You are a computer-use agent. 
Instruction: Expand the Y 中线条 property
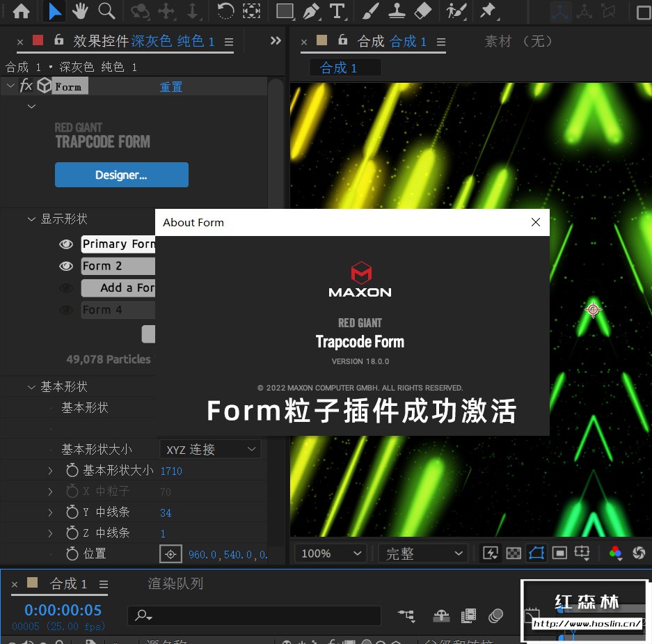pos(50,512)
